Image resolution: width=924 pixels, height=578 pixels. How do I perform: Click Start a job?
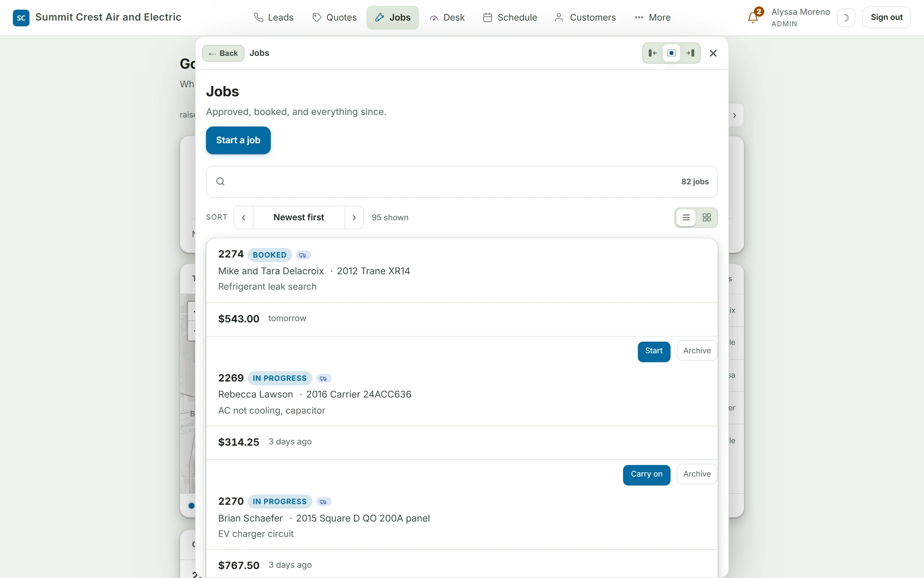click(238, 140)
